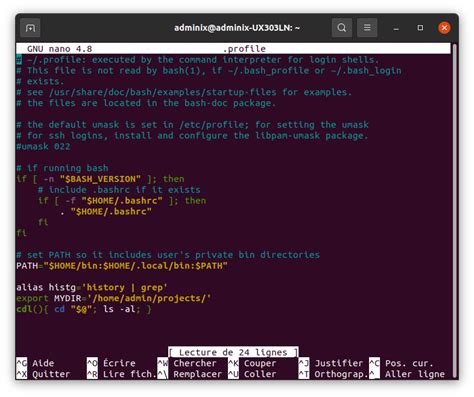This screenshot has height=397, width=474.
Task: Click the ^C Pos. cur. shortcut
Action: tap(401, 363)
